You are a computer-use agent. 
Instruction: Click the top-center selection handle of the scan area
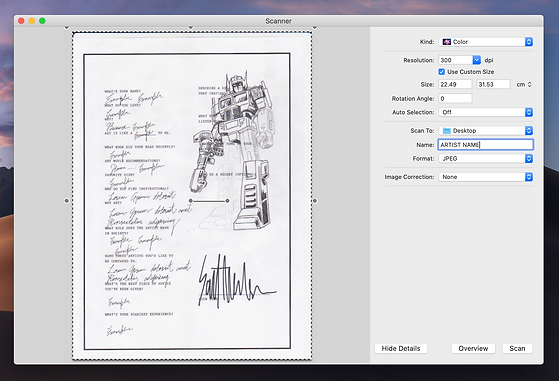pos(191,27)
